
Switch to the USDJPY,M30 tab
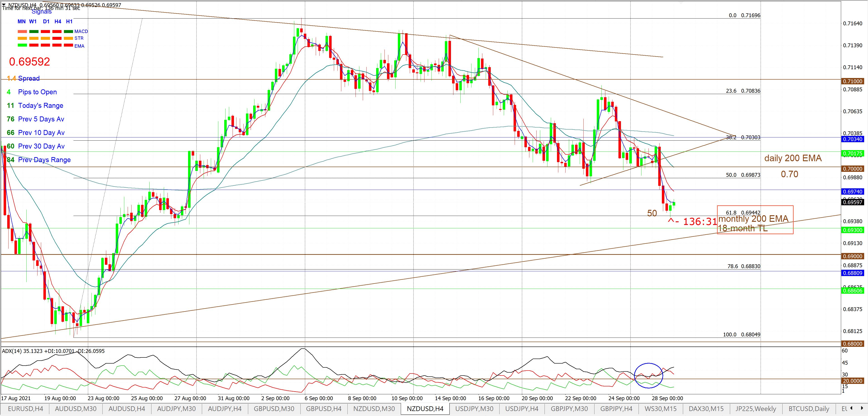[474, 409]
